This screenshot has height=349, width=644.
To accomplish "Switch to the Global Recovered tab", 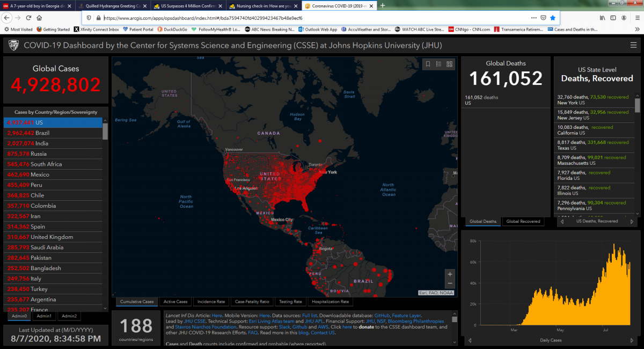I will pos(523,221).
